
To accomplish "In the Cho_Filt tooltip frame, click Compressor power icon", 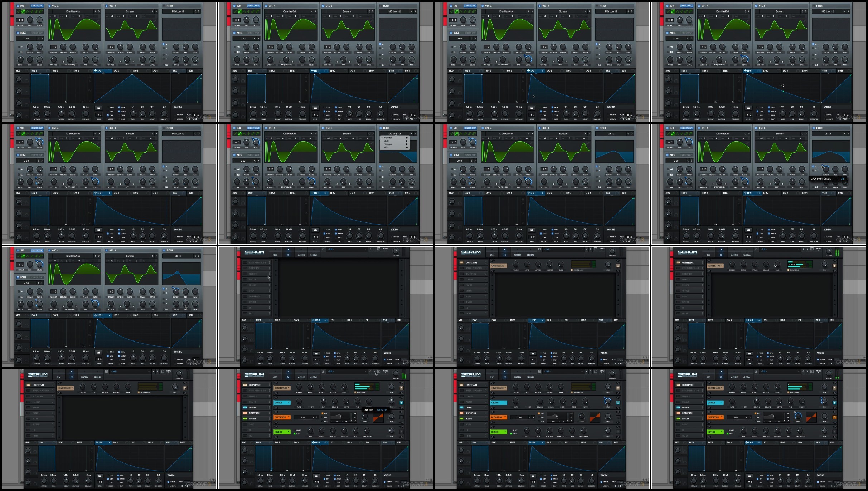I will (401, 388).
